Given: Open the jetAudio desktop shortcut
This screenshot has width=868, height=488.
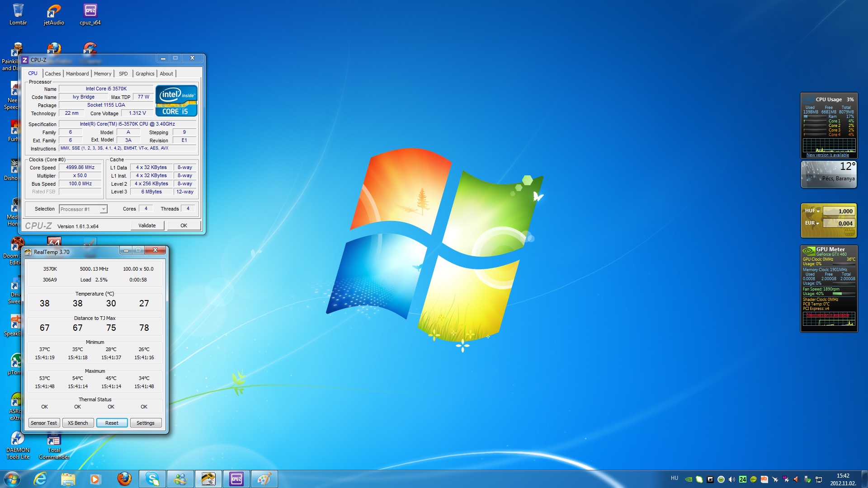Looking at the screenshot, I should tap(54, 14).
